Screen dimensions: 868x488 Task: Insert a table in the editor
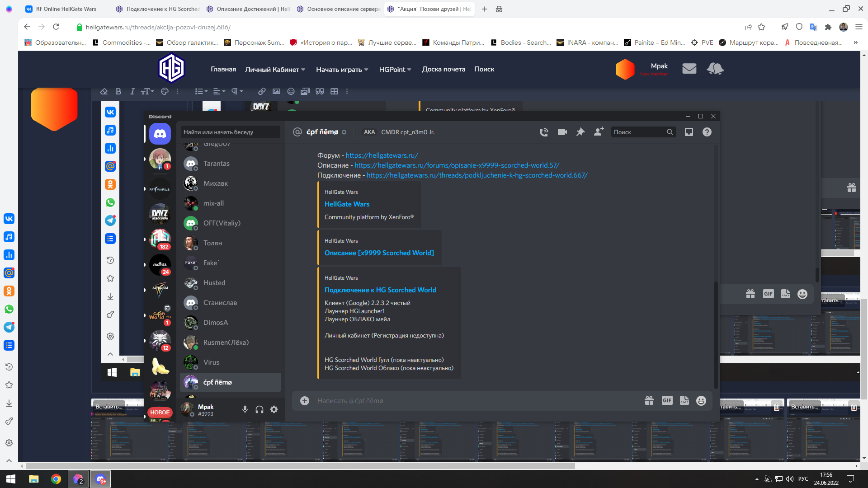(x=334, y=91)
